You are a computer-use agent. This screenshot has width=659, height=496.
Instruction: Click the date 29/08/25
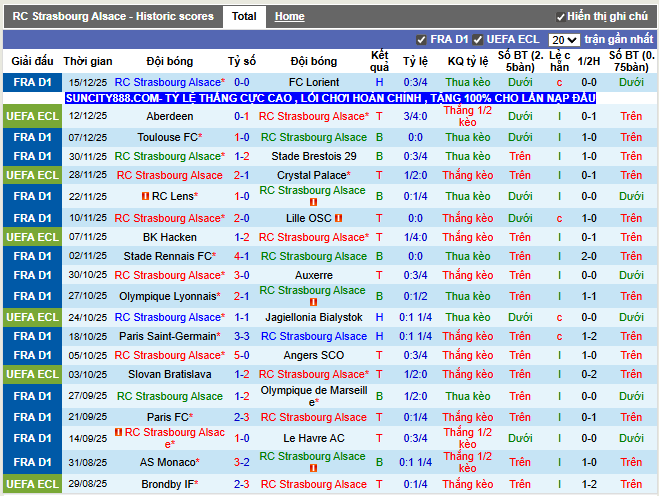click(x=88, y=484)
